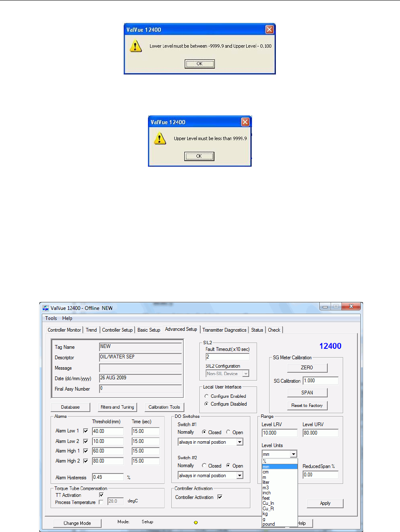Open Switch #1 position dropdown

(x=240, y=442)
